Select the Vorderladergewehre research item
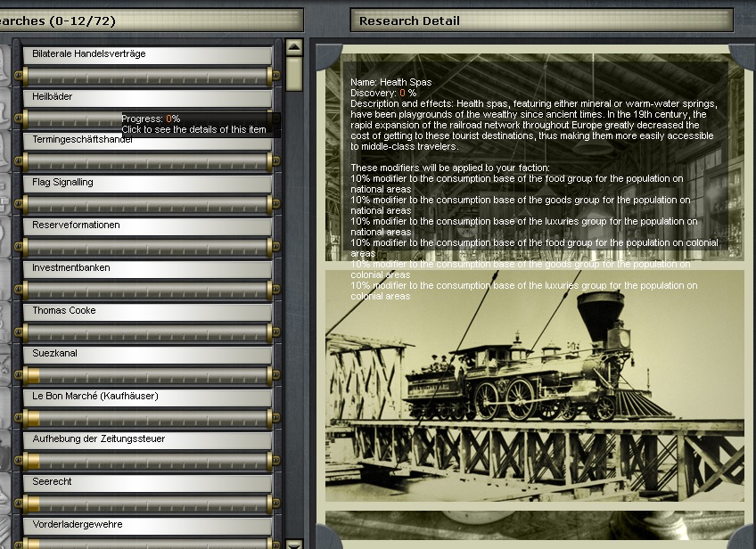This screenshot has width=756, height=549. [147, 525]
